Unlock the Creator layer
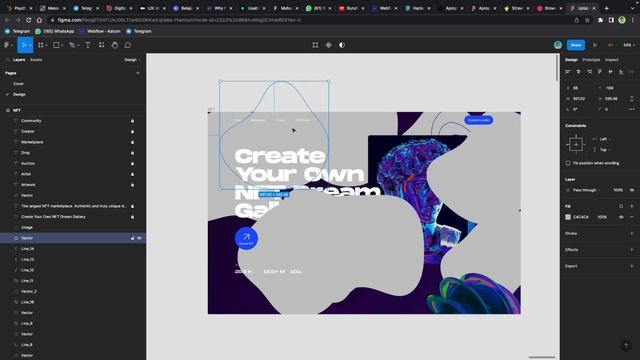The width and height of the screenshot is (640, 360). coord(132,131)
